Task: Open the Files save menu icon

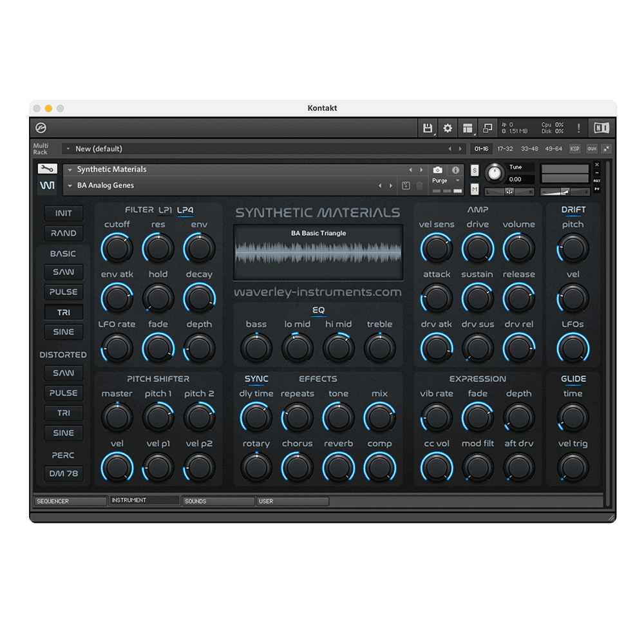Action: 427,128
